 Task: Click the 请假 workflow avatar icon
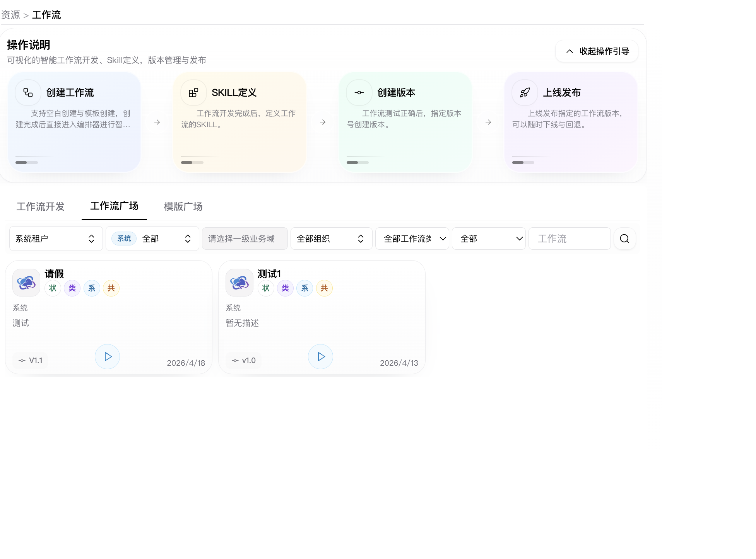(x=26, y=283)
